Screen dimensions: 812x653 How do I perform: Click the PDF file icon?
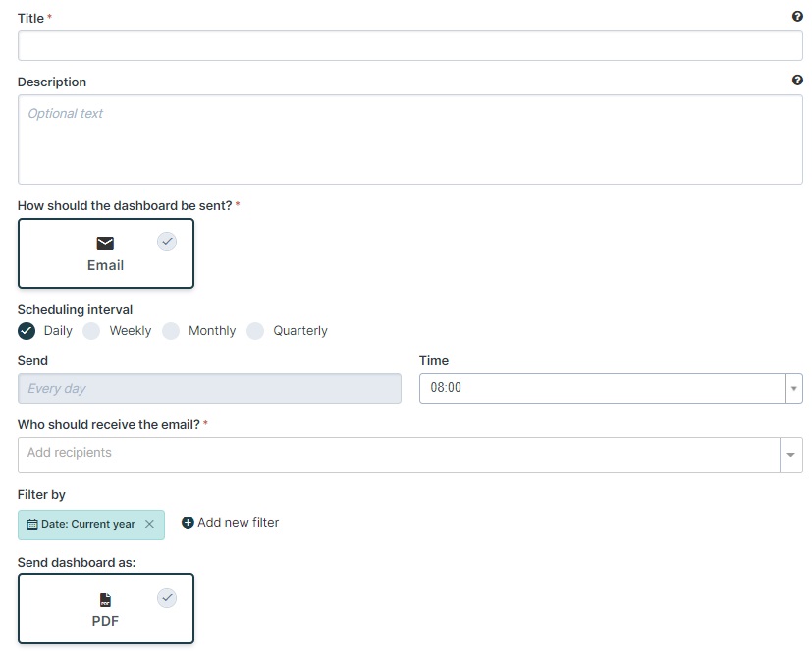pyautogui.click(x=105, y=600)
